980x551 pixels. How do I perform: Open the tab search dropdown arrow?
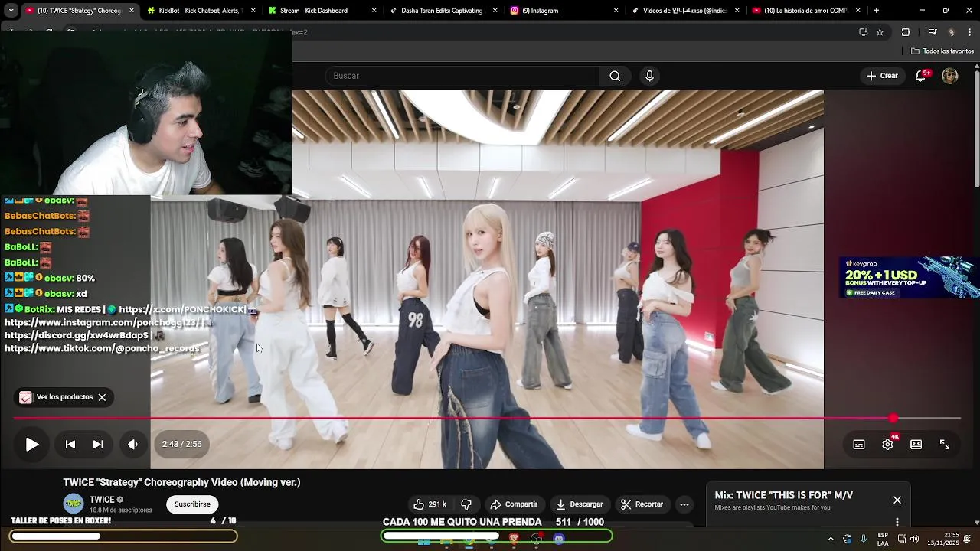(11, 11)
